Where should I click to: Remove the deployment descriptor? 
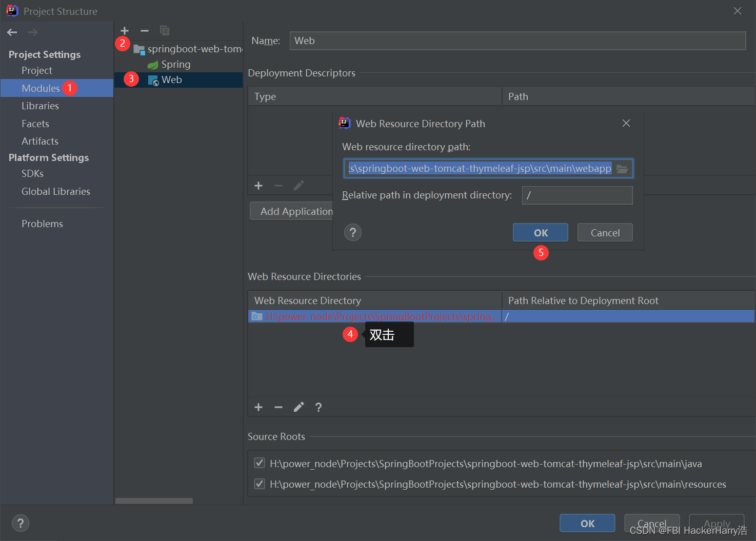point(278,186)
